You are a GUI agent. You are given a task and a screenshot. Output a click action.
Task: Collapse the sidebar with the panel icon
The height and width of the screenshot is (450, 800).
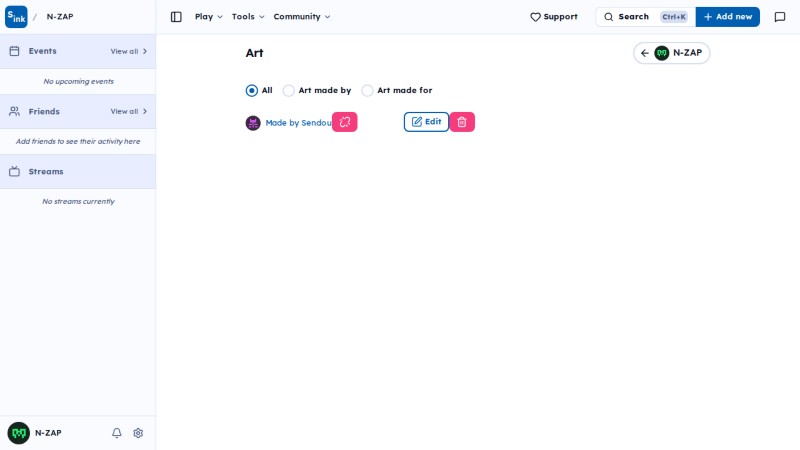tap(176, 17)
